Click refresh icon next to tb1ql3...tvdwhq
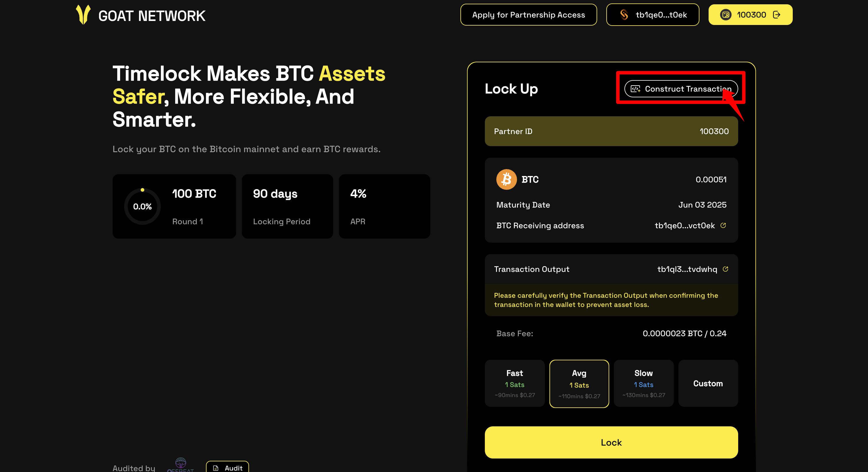Viewport: 868px width, 472px height. [726, 269]
